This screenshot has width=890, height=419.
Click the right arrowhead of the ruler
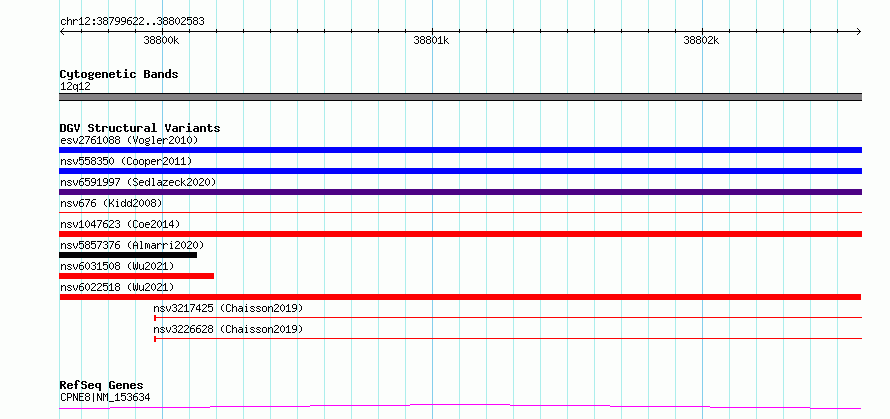pyautogui.click(x=859, y=32)
